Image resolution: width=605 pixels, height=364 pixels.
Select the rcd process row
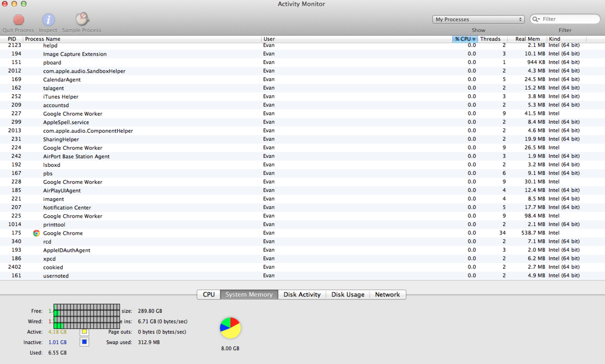click(302, 241)
